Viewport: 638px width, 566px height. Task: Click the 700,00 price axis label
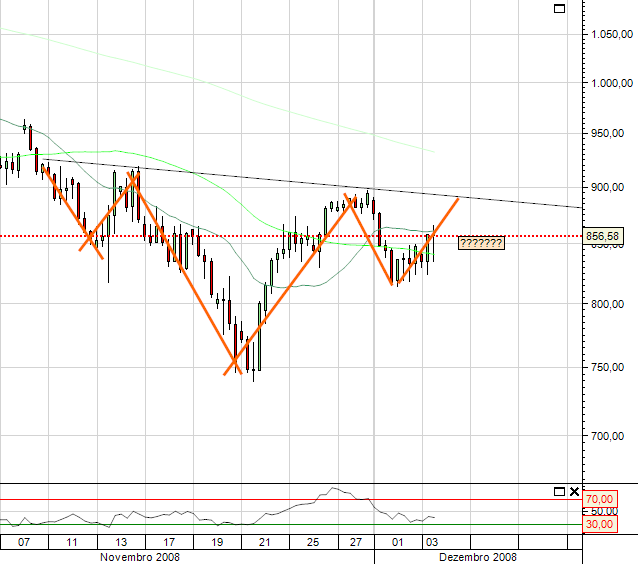(607, 436)
